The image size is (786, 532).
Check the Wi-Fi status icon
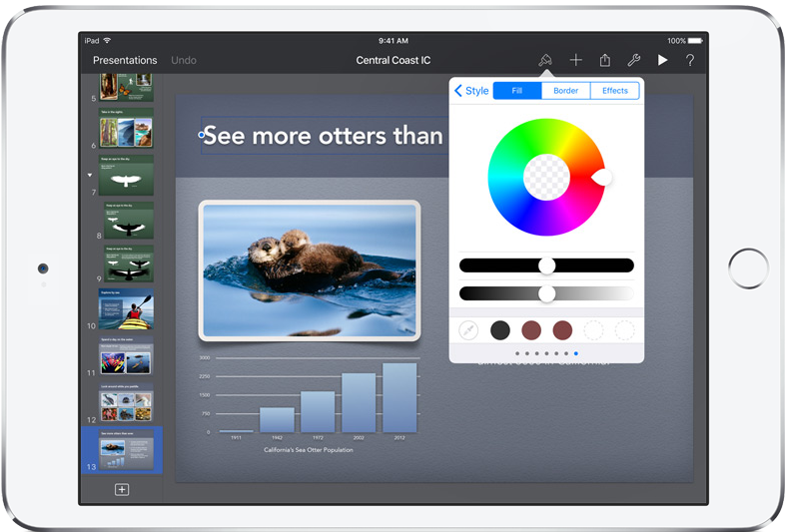pos(107,41)
